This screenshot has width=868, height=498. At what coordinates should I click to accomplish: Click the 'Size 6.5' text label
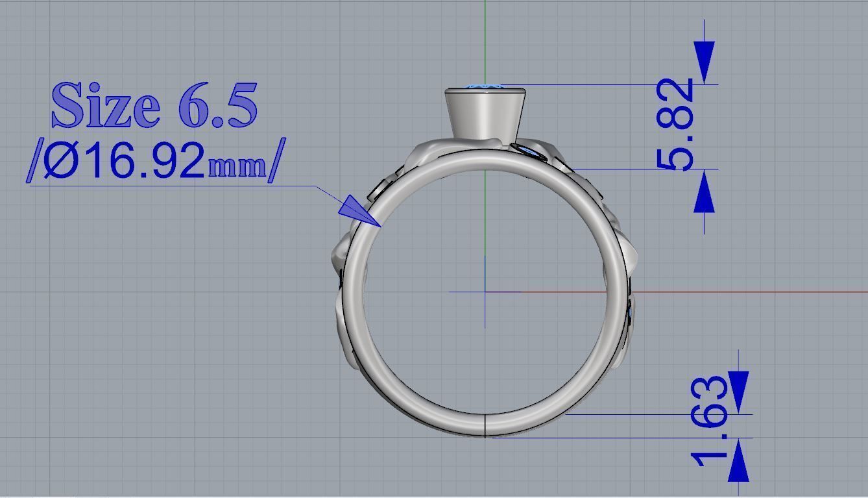tap(154, 104)
